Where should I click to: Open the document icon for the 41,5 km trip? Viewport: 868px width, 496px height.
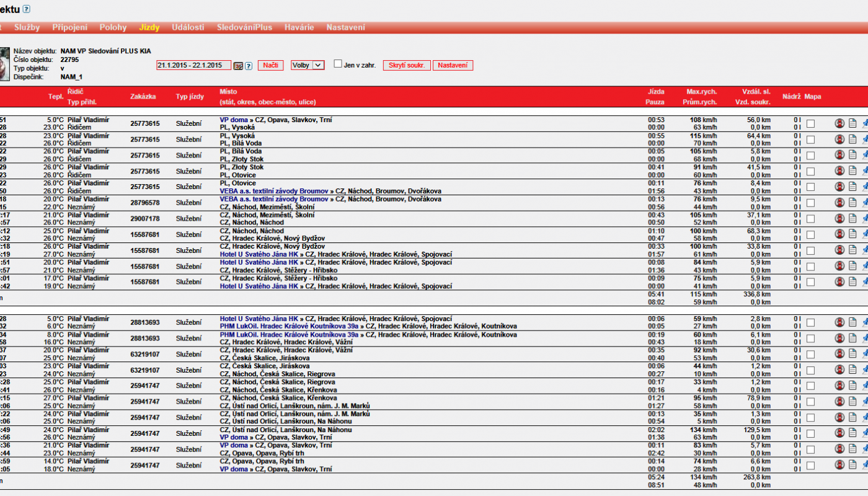852,170
